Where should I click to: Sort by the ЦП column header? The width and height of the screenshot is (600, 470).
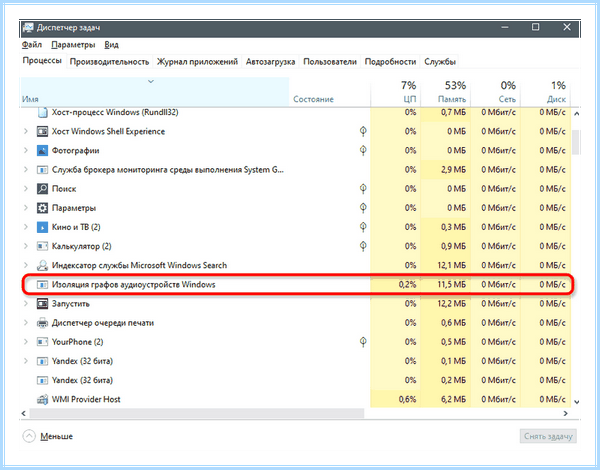click(x=396, y=92)
